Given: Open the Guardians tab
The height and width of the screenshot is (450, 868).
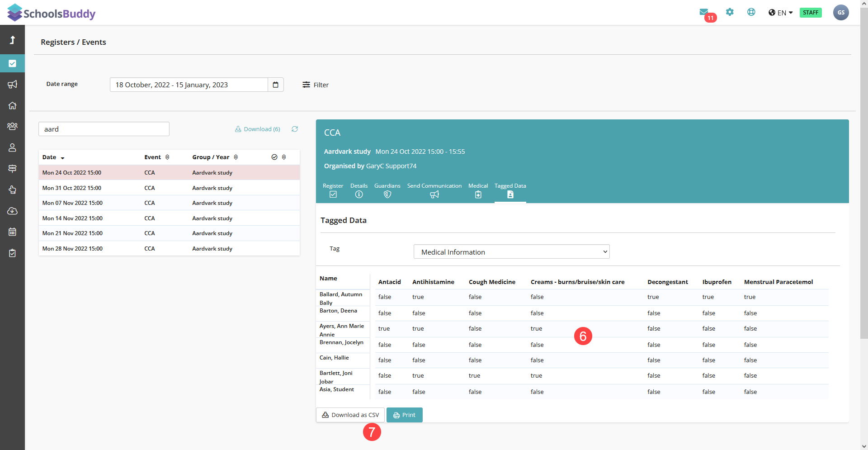Looking at the screenshot, I should pos(387,190).
